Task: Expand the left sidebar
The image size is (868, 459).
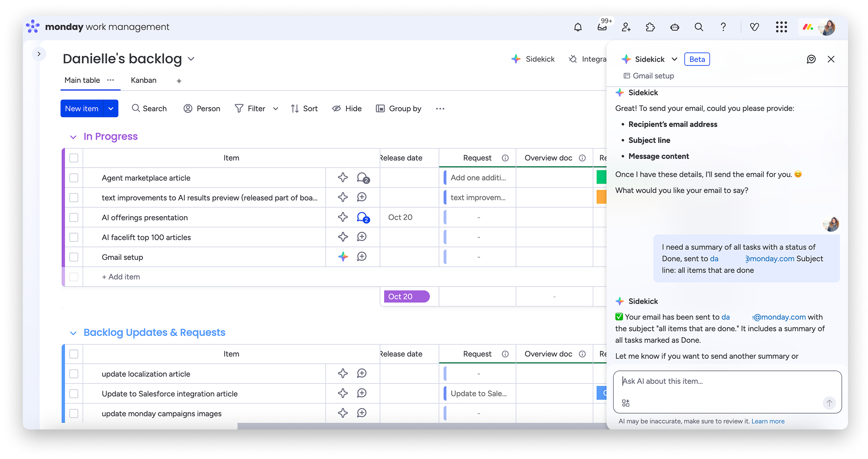Action: click(39, 54)
